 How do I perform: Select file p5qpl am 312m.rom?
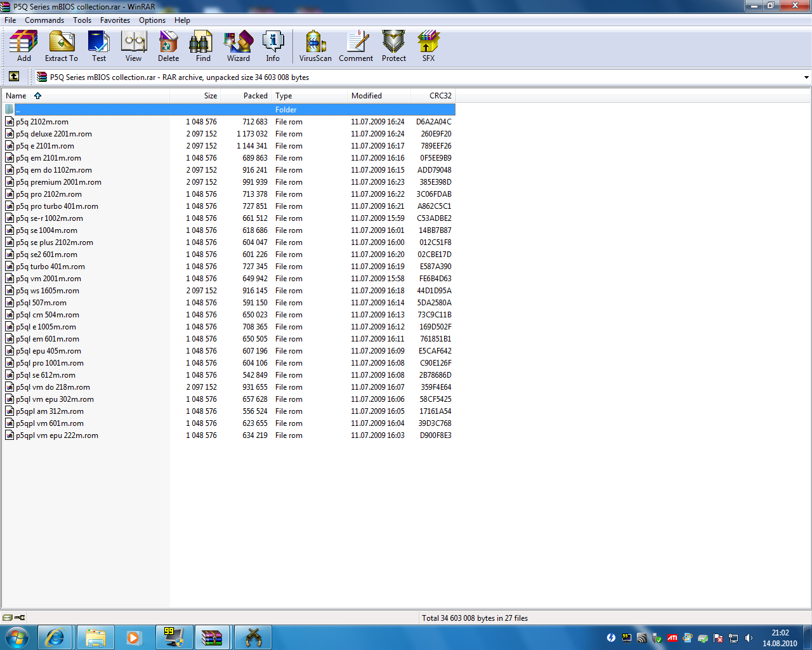228,411
